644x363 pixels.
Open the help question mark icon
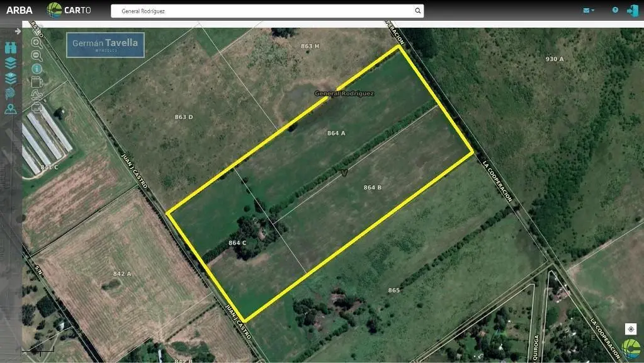[615, 10]
